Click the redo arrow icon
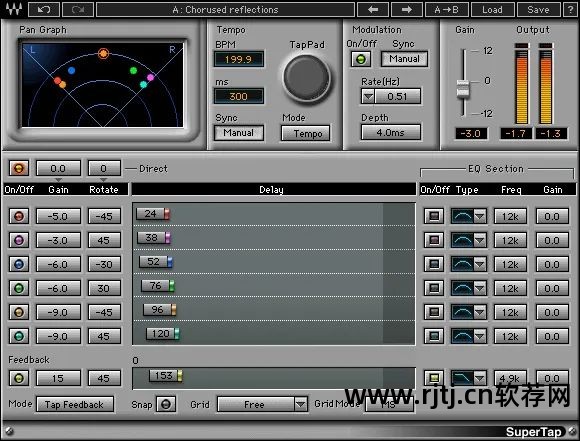Viewport: 580px width, 441px height. (x=78, y=9)
